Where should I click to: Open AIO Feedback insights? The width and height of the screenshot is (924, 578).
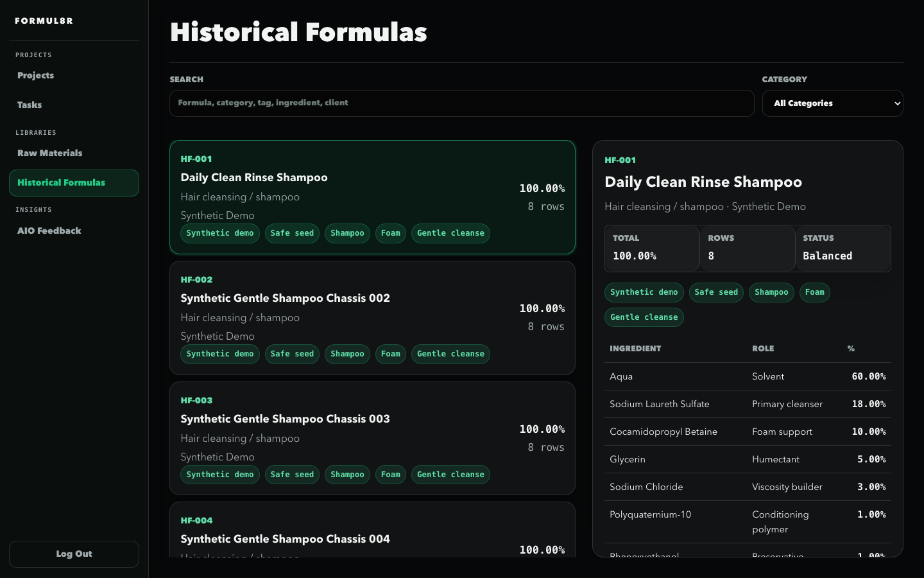(74, 231)
